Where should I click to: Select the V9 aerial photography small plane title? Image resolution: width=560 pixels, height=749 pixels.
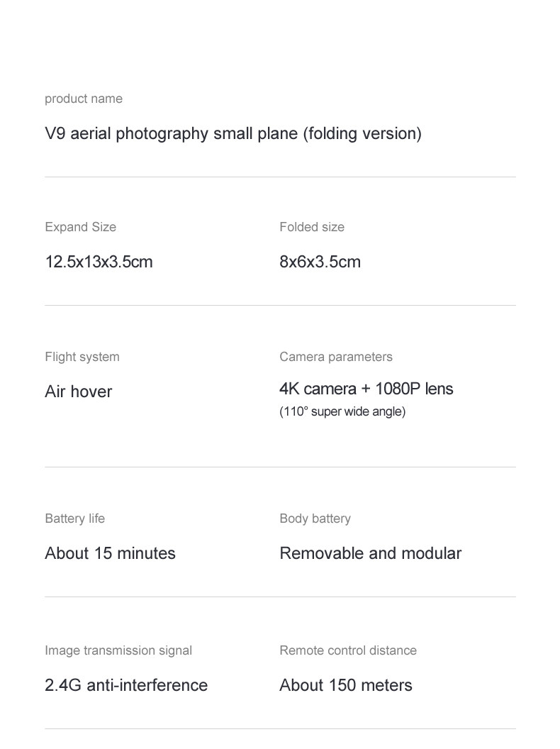(x=233, y=133)
